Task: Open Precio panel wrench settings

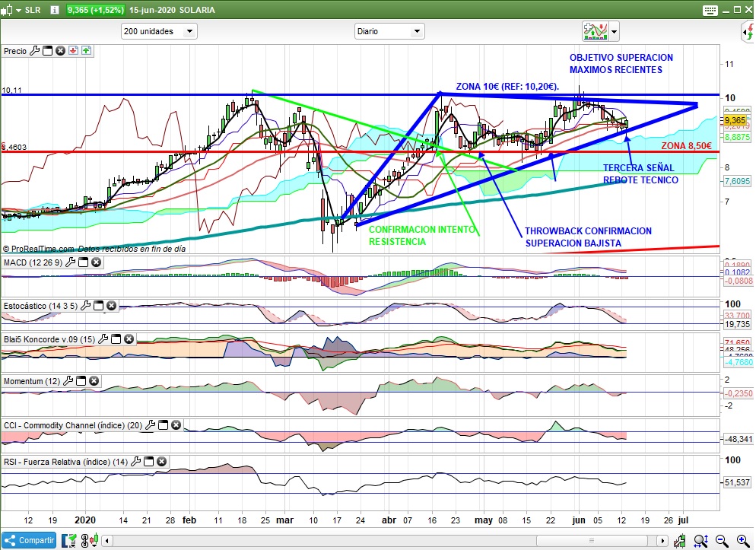Action: click(33, 51)
